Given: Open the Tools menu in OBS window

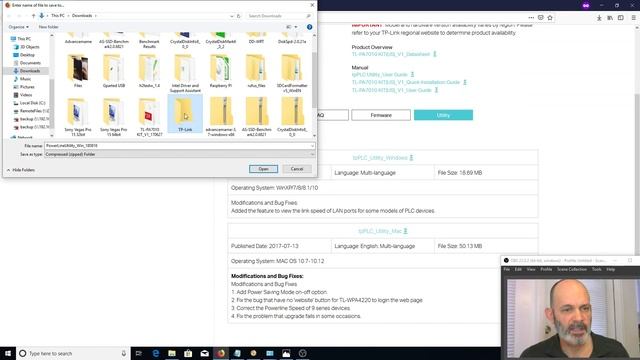Looking at the screenshot, I should [596, 269].
